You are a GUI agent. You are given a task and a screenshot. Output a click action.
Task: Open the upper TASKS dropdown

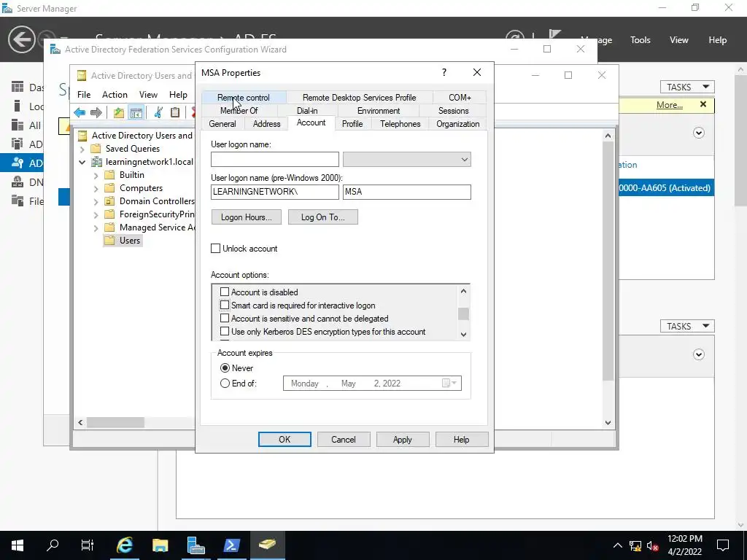click(x=687, y=87)
